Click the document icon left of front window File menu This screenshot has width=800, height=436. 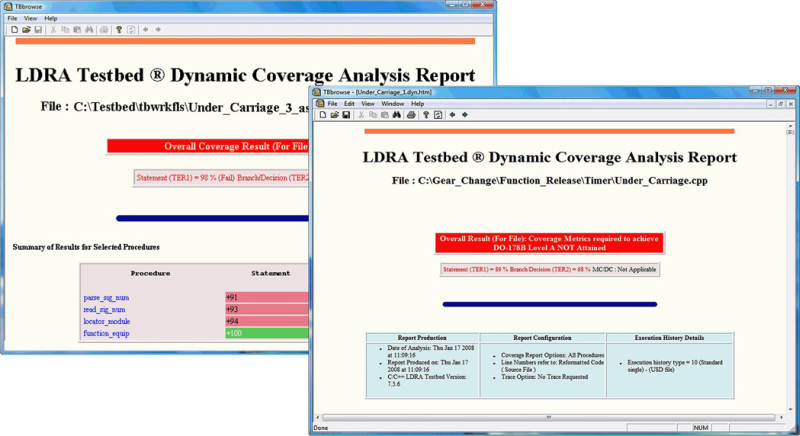click(320, 104)
